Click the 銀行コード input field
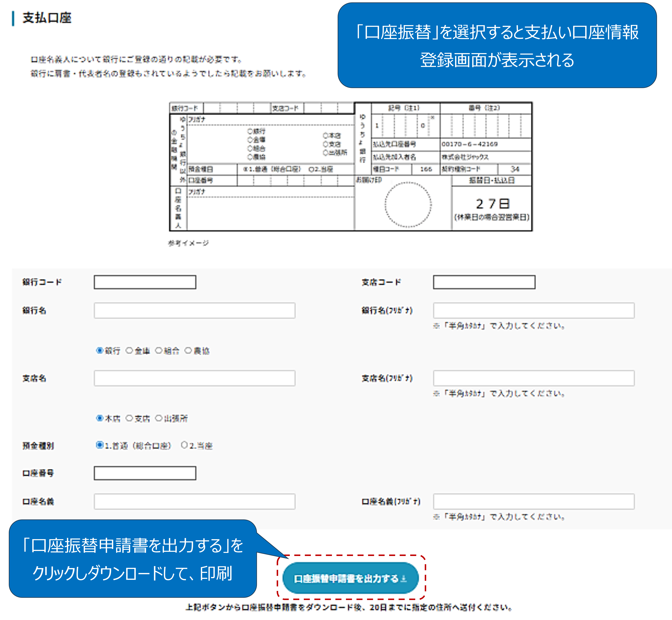 [145, 282]
